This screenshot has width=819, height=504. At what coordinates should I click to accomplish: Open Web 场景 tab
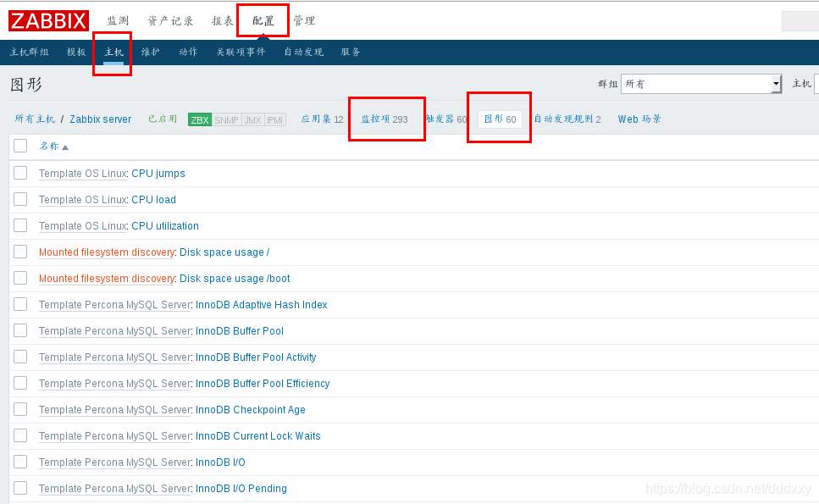(x=639, y=119)
